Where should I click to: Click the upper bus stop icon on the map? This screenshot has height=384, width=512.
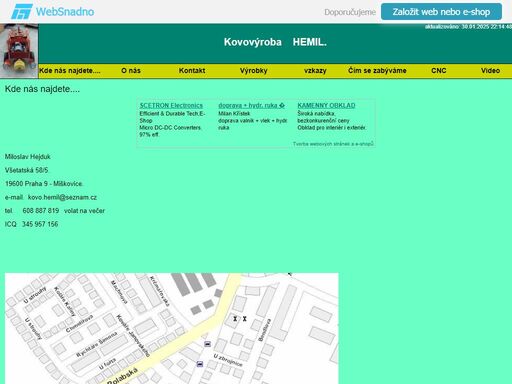point(207,344)
